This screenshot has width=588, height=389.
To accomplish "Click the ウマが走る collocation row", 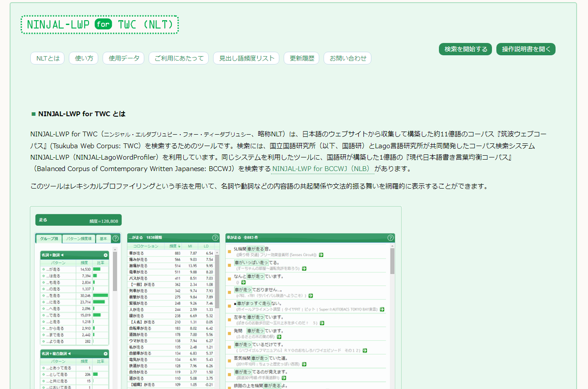I will click(171, 341).
